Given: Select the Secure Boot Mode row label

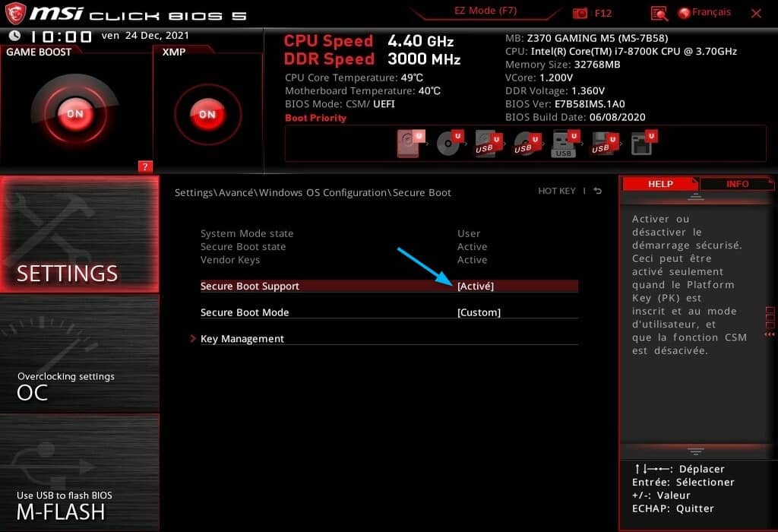Looking at the screenshot, I should click(x=245, y=312).
